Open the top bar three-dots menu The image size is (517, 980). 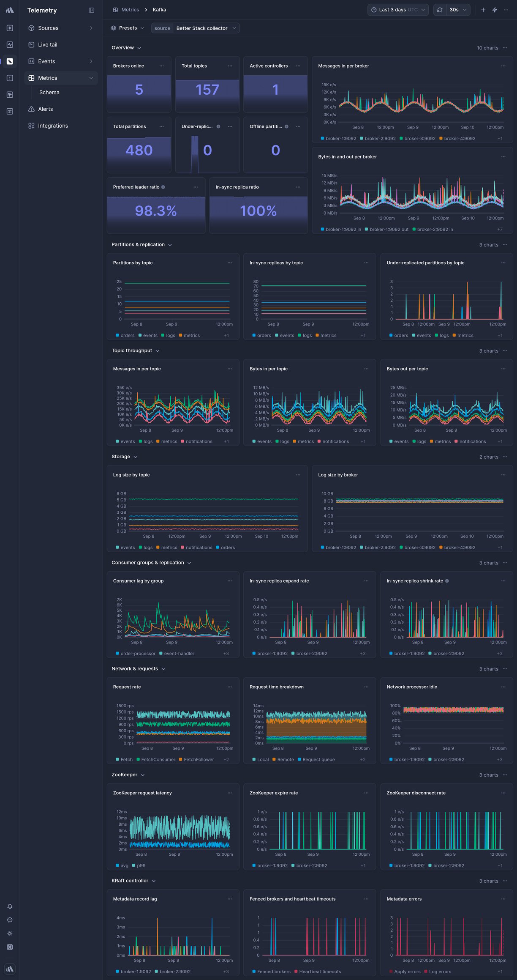point(506,10)
